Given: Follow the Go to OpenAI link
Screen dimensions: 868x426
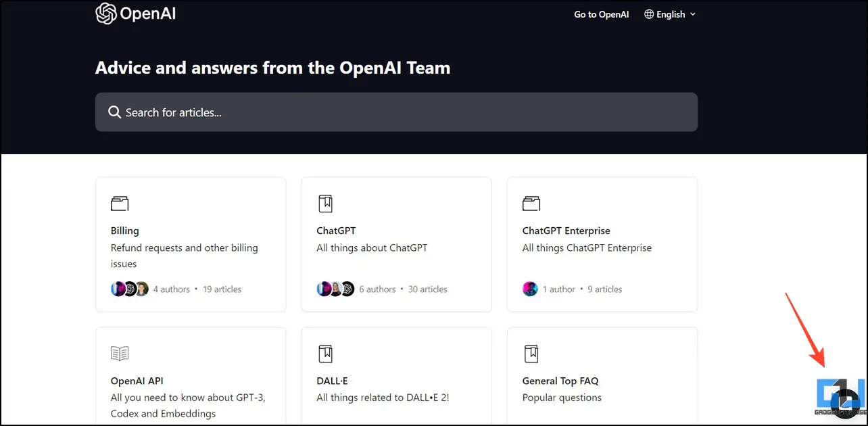Looking at the screenshot, I should pyautogui.click(x=602, y=14).
